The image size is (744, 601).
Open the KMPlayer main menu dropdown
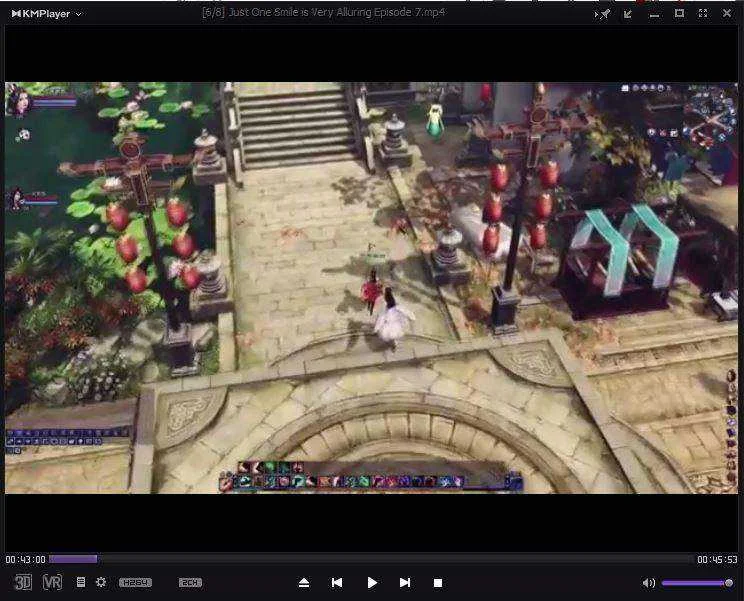point(46,14)
